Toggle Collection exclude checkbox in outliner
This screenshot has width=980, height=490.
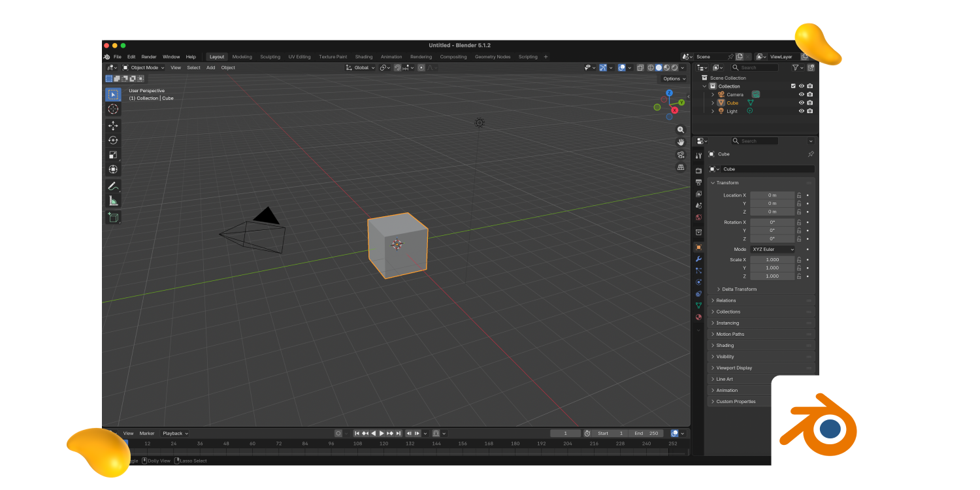pyautogui.click(x=793, y=86)
